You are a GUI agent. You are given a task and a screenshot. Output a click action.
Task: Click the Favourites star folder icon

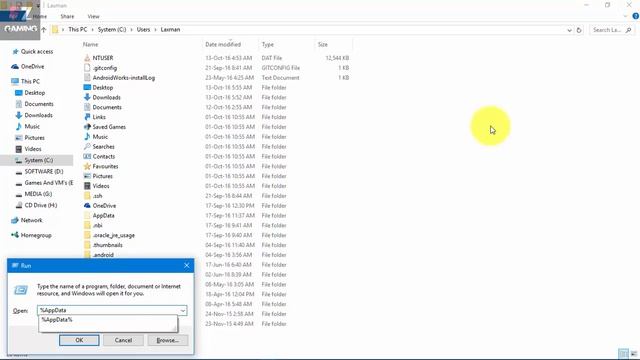pos(87,166)
